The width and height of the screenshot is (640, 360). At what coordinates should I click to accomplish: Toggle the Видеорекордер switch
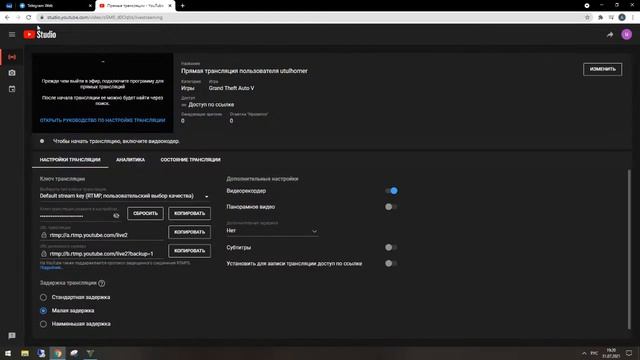pos(391,191)
